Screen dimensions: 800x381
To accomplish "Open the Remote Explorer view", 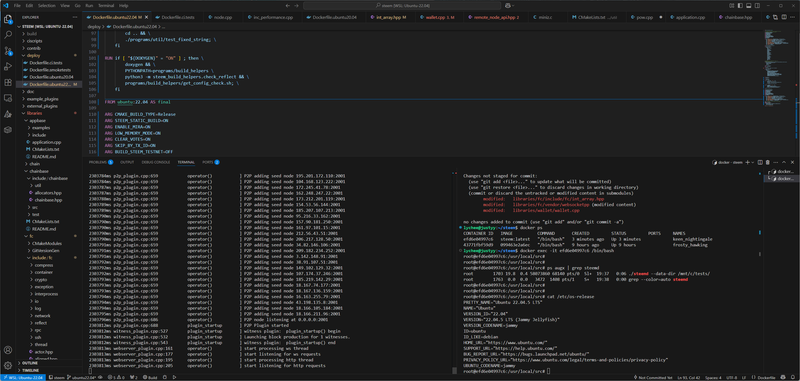I will click(x=8, y=98).
